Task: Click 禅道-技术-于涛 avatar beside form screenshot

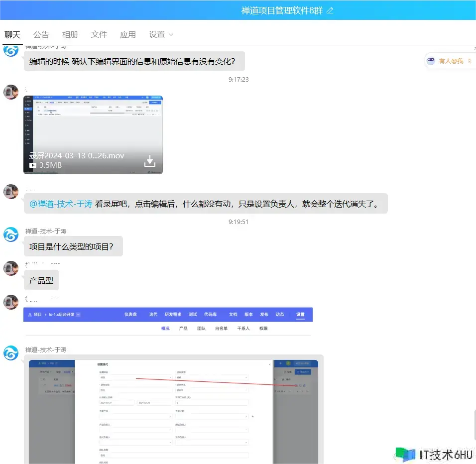Action: point(11,353)
